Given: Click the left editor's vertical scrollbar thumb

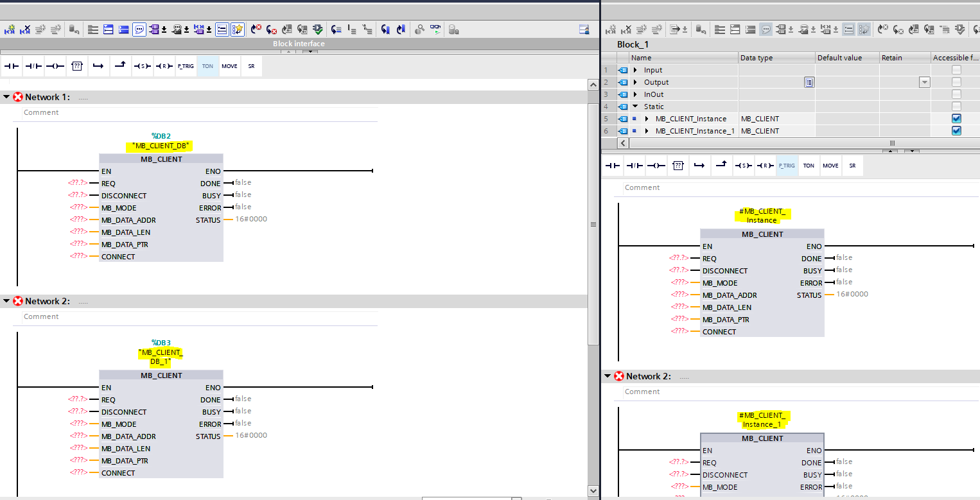Looking at the screenshot, I should (593, 224).
